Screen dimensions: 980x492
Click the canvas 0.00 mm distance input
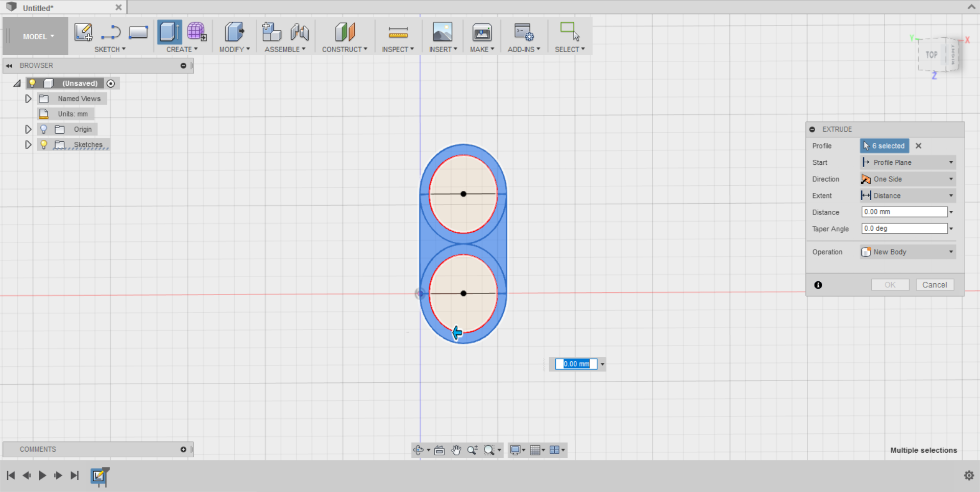tap(576, 364)
